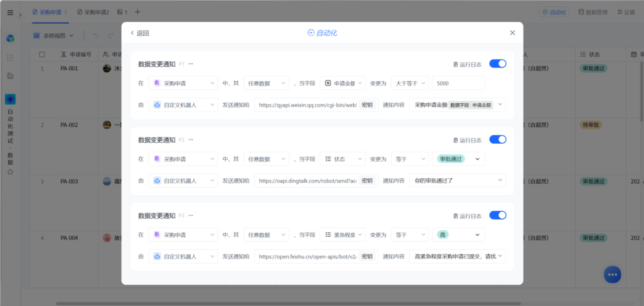Select the 采购申请 tab

[x=47, y=13]
